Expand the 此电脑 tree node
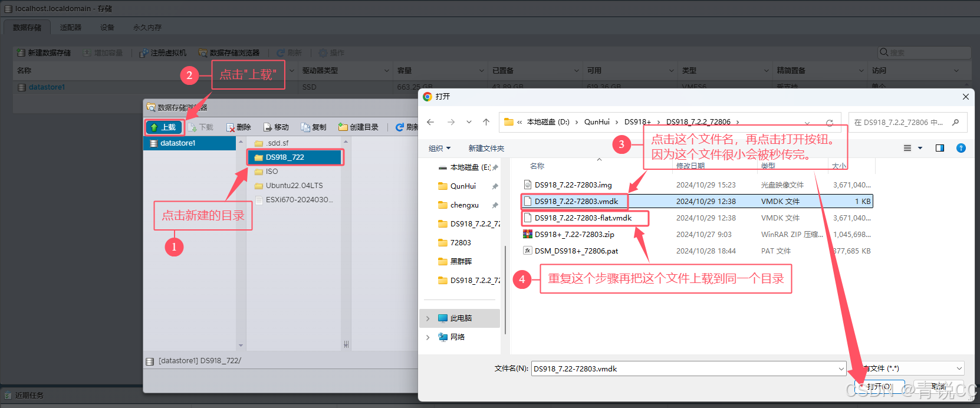 [x=427, y=318]
